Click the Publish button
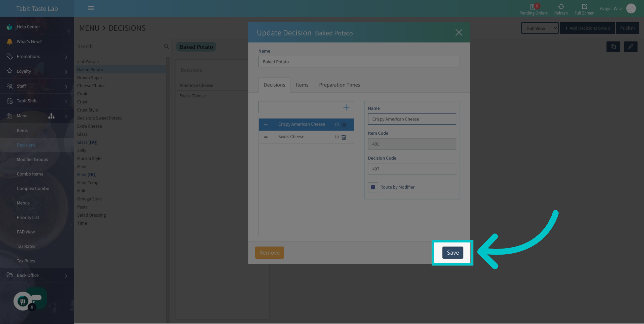 click(x=627, y=28)
